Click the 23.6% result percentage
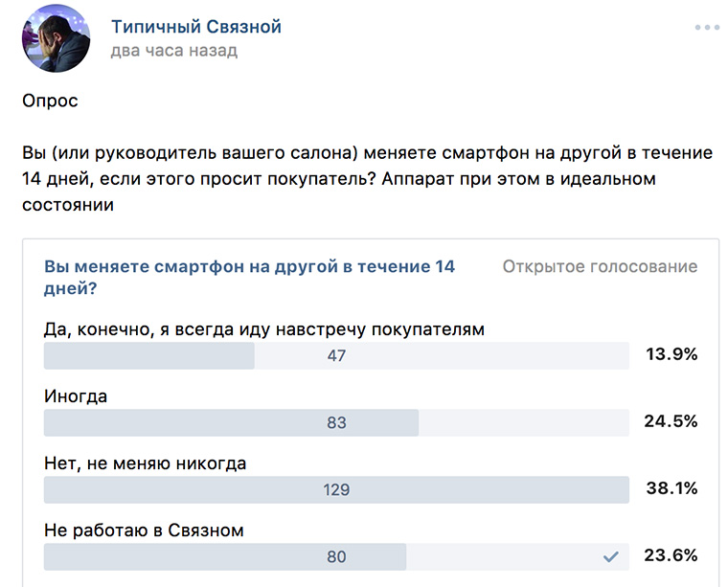Image resolution: width=728 pixels, height=587 pixels. 671,555
